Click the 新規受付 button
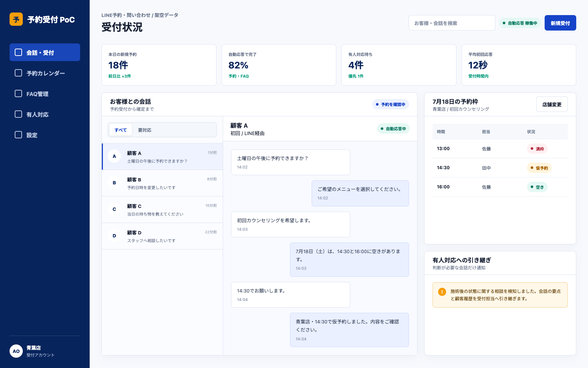 pyautogui.click(x=560, y=23)
